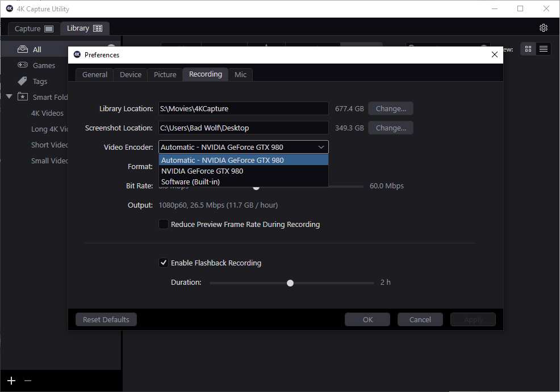Switch to the Library tab

coord(85,28)
